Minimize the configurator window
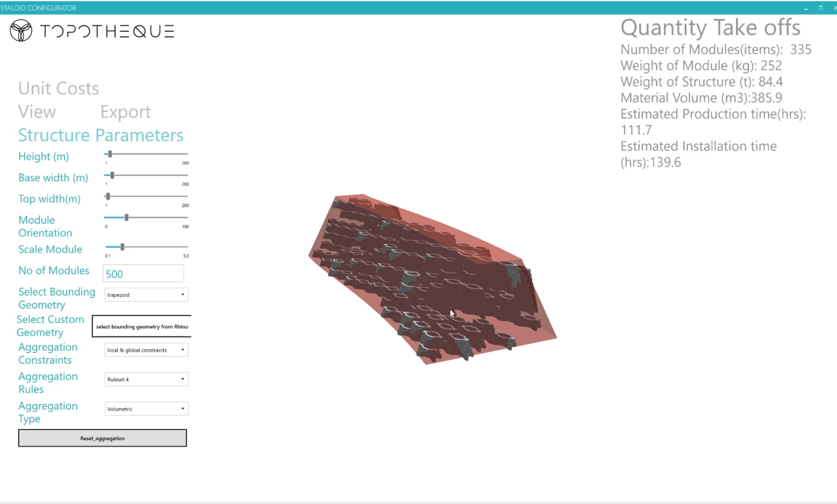 pos(806,8)
